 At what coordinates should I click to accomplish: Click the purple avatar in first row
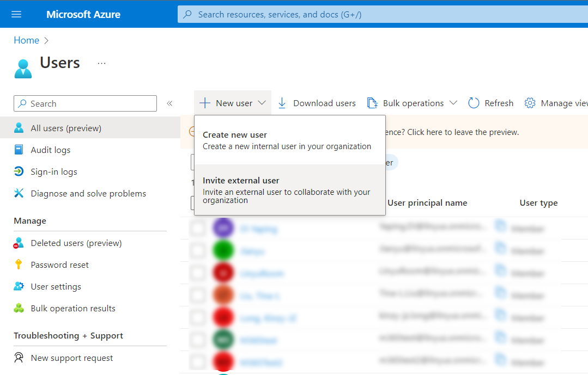(223, 228)
